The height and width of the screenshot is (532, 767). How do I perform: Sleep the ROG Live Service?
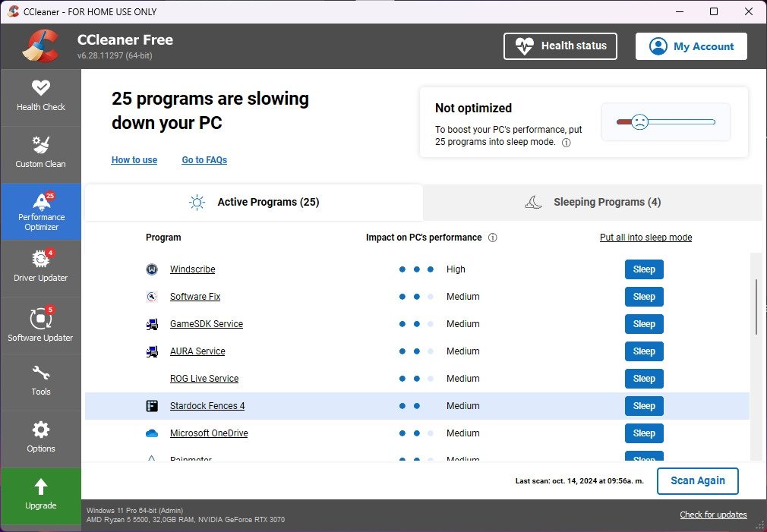click(644, 379)
